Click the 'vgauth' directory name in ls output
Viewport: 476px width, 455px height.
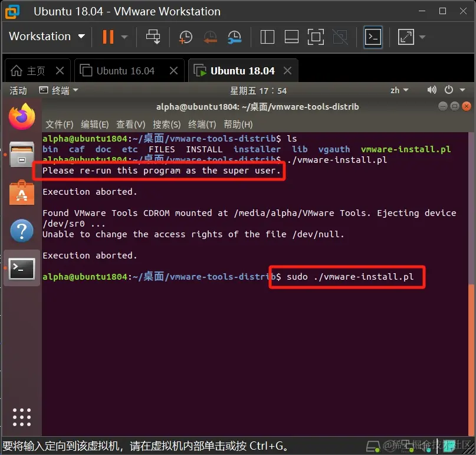(334, 149)
